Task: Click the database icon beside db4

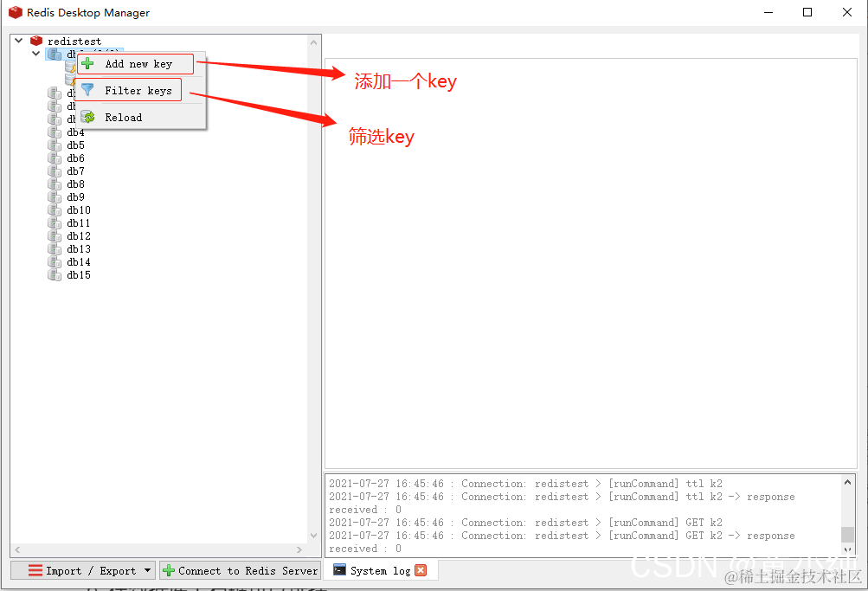Action: [x=55, y=132]
